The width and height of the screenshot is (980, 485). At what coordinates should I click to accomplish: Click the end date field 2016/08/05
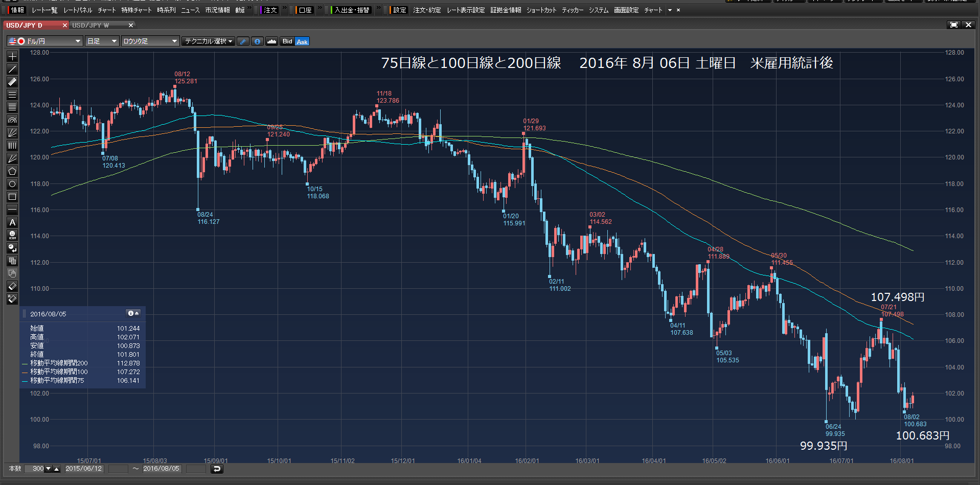pyautogui.click(x=162, y=469)
